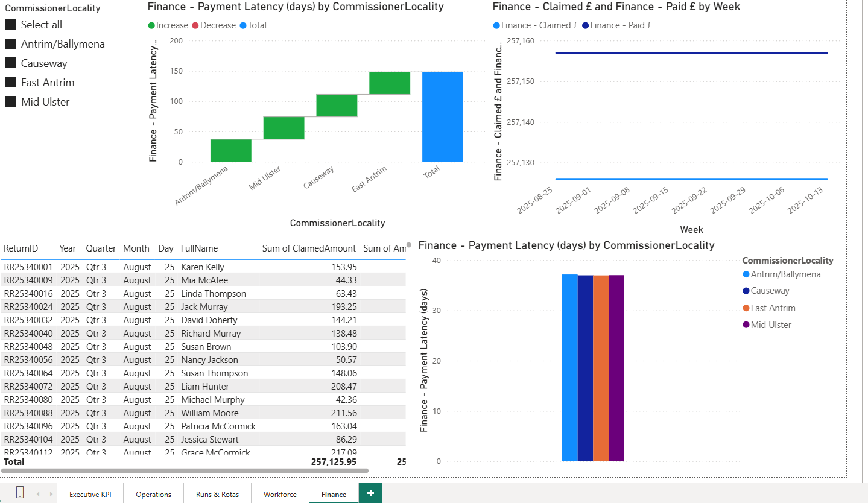Select the Finance - Claimed £ legend item
Image resolution: width=868 pixels, height=503 pixels.
(x=534, y=25)
